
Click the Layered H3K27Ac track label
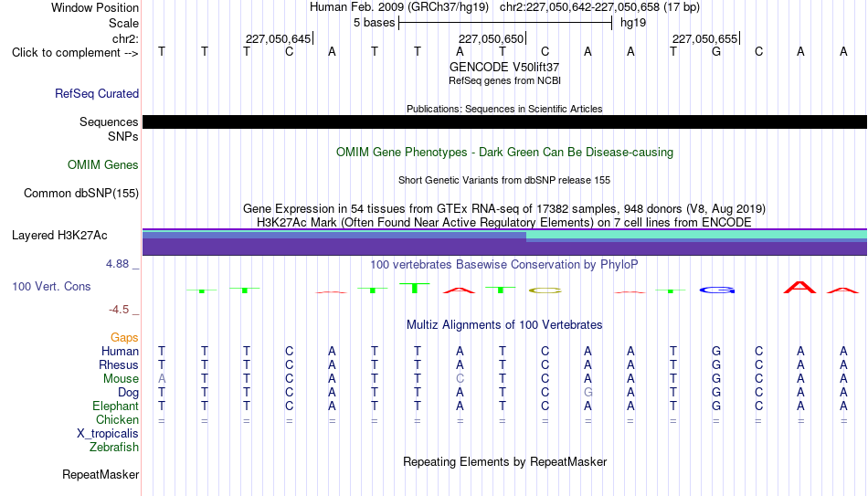[59, 236]
